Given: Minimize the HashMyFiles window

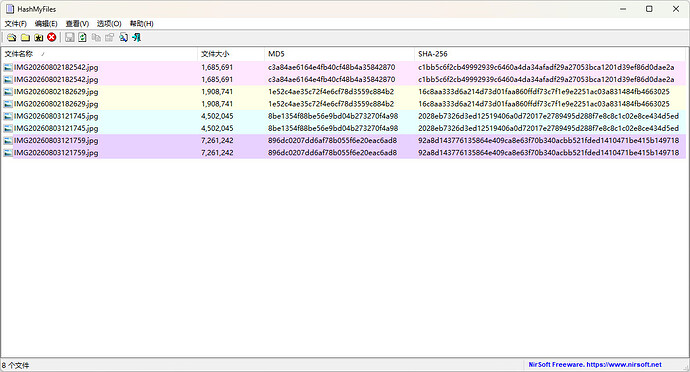Looking at the screenshot, I should coord(623,9).
